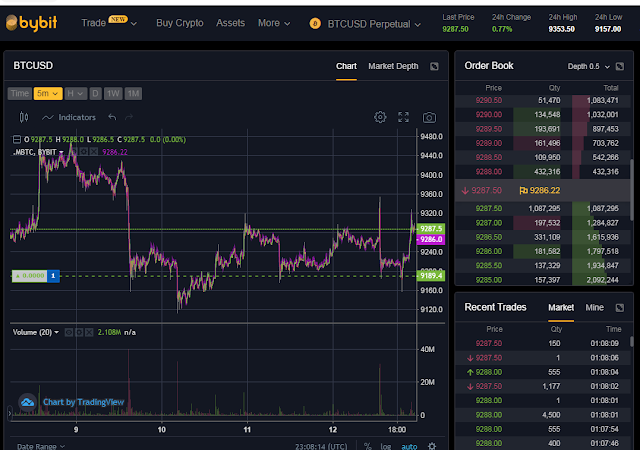
Task: Open the More menu dropdown
Action: coord(274,23)
